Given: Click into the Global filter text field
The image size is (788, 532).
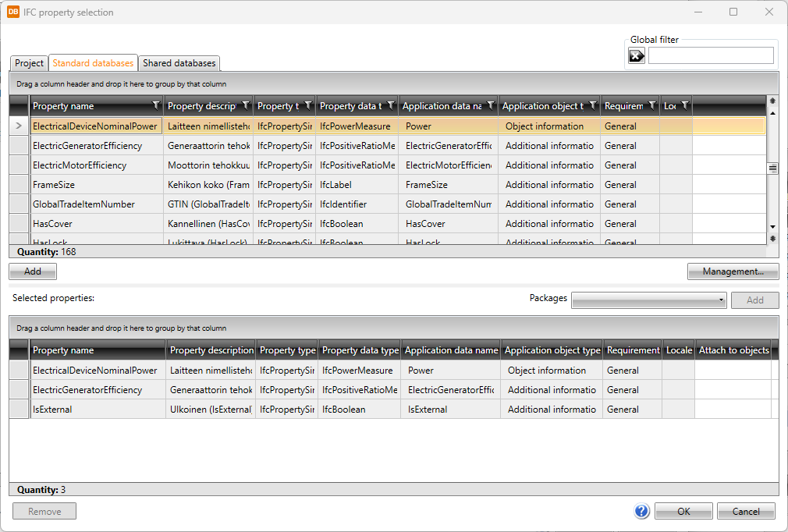Looking at the screenshot, I should pos(710,55).
